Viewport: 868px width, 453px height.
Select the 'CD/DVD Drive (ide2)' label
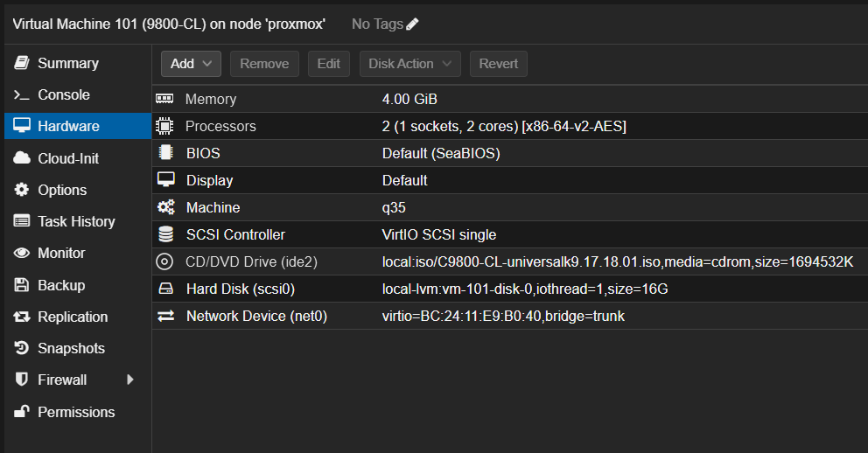click(x=252, y=261)
